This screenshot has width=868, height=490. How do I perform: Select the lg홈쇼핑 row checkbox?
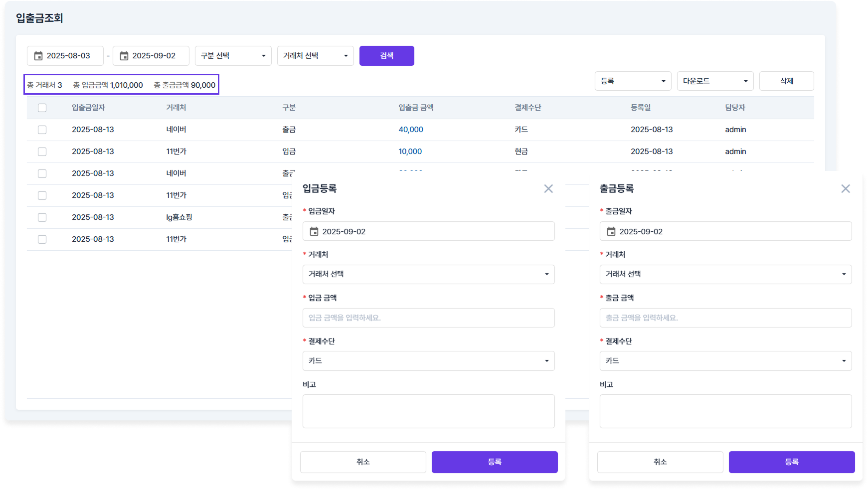tap(42, 217)
